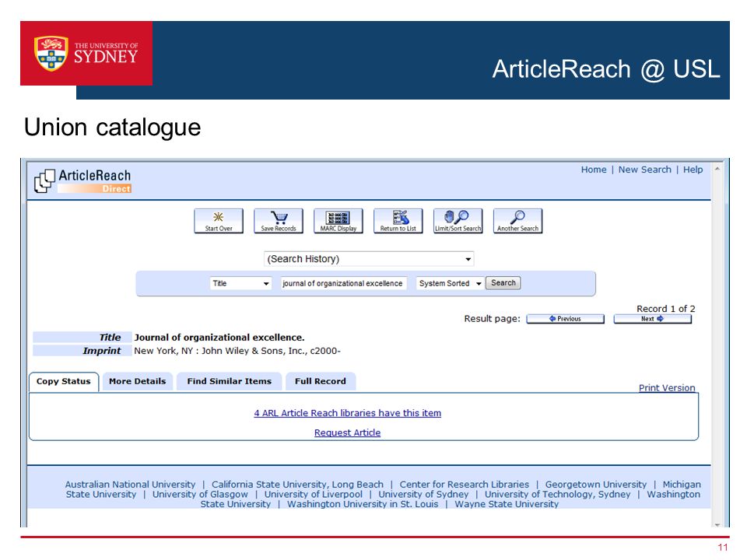The height and width of the screenshot is (560, 747).
Task: Go to the Next result page
Action: click(x=652, y=319)
